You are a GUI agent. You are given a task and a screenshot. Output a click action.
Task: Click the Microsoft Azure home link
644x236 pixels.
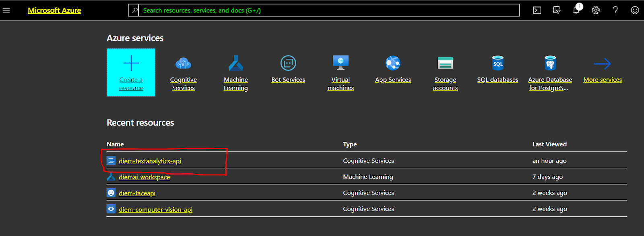(x=54, y=10)
